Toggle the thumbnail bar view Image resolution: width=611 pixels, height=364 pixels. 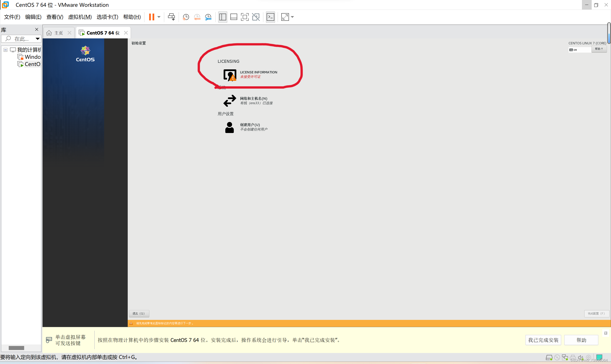point(234,17)
